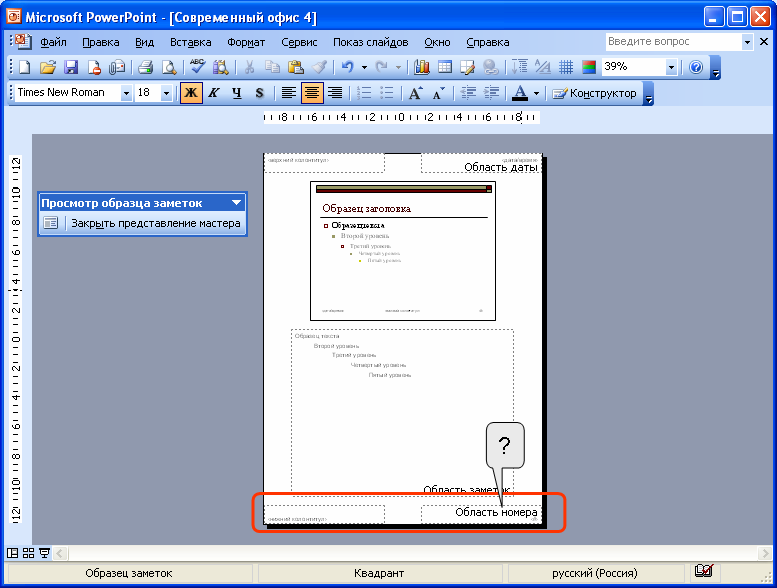Close the document with menu bar X
Screen dimensions: 777x588
click(764, 42)
